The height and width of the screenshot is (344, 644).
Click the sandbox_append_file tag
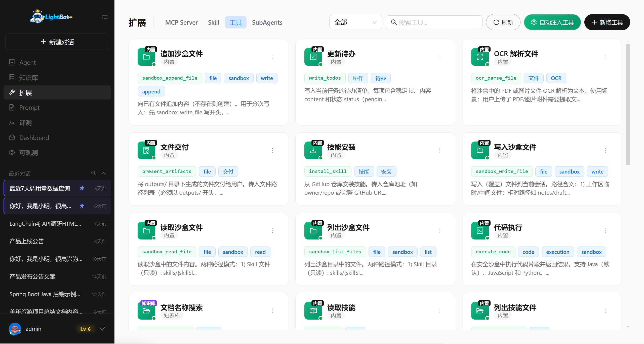[170, 78]
